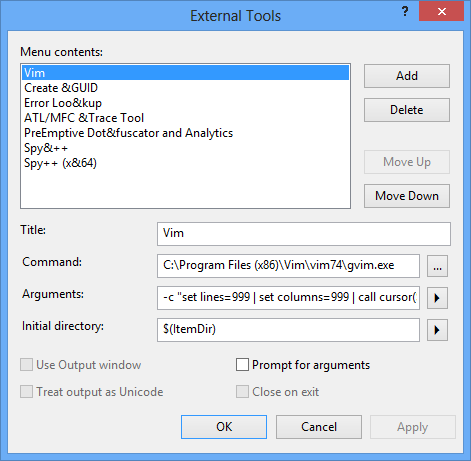The image size is (471, 461).
Task: Click the Command browse ellipsis button
Action: pos(437,266)
